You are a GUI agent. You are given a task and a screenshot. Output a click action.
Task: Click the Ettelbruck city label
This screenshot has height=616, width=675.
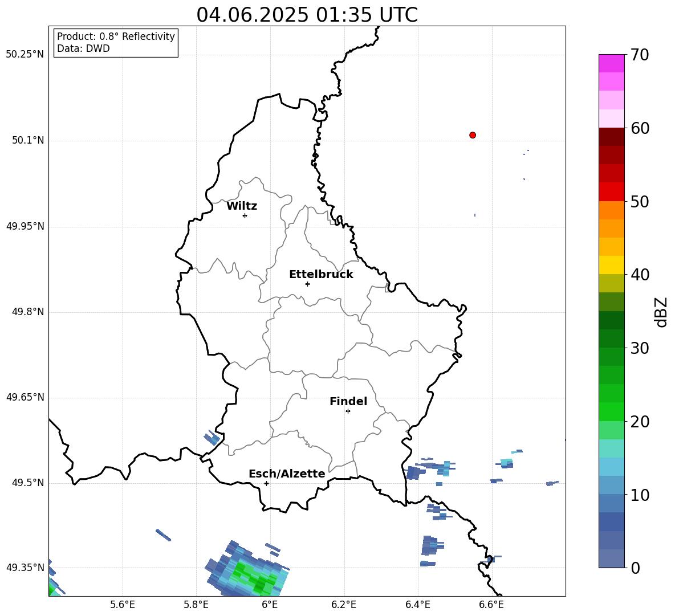(321, 275)
